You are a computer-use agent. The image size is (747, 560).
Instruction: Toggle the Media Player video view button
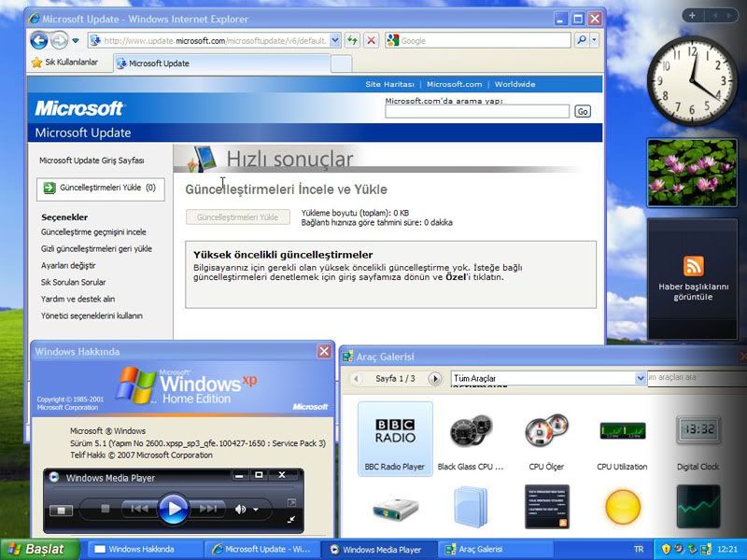(61, 511)
